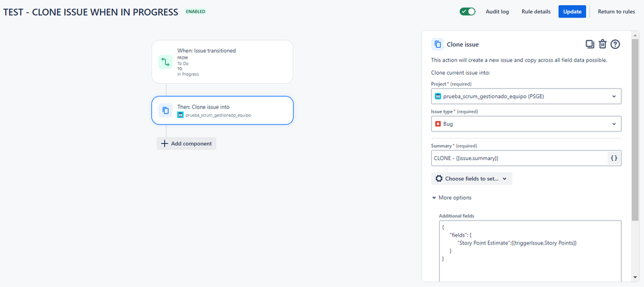Open help for Clone issue action
The width and height of the screenshot is (644, 287).
(615, 44)
